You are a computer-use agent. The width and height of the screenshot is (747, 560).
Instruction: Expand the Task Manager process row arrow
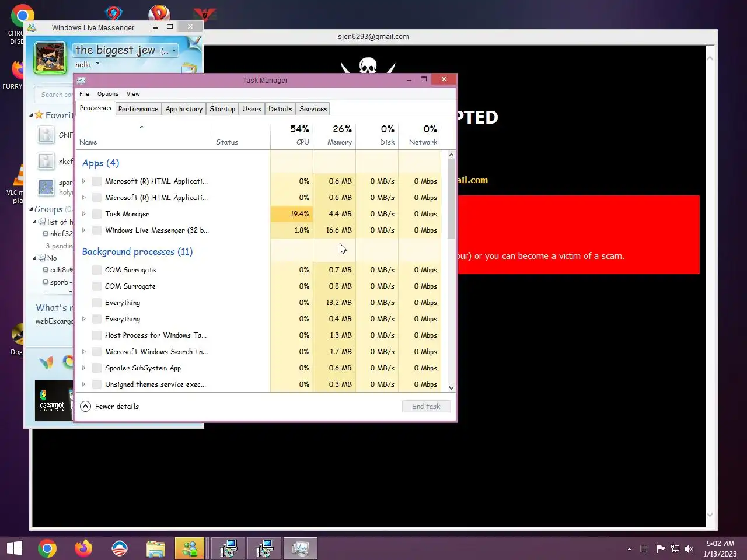[84, 214]
